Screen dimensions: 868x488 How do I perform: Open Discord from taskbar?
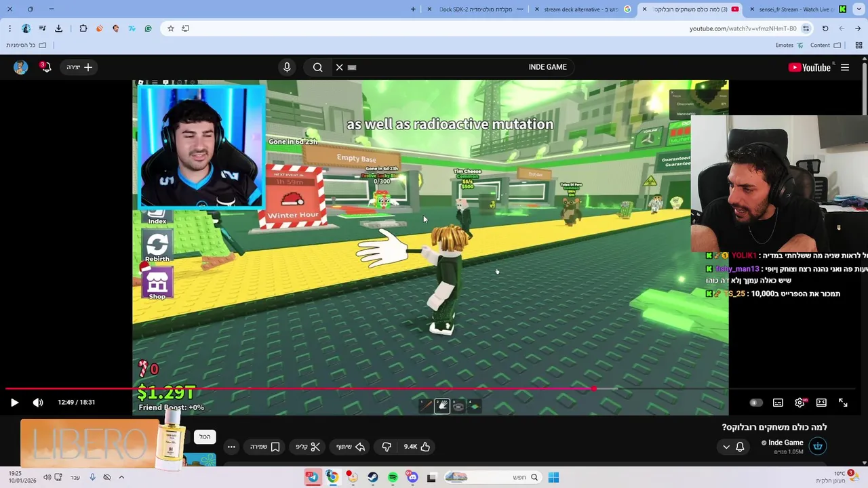pos(412,477)
